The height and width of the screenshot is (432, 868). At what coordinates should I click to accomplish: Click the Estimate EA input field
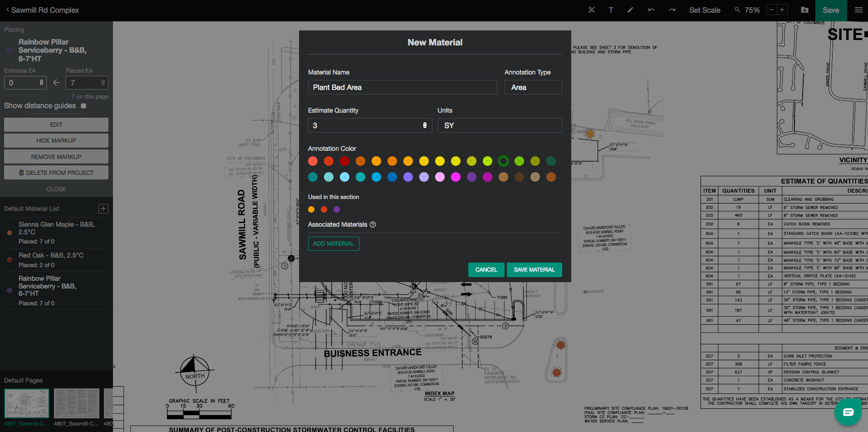click(x=25, y=83)
